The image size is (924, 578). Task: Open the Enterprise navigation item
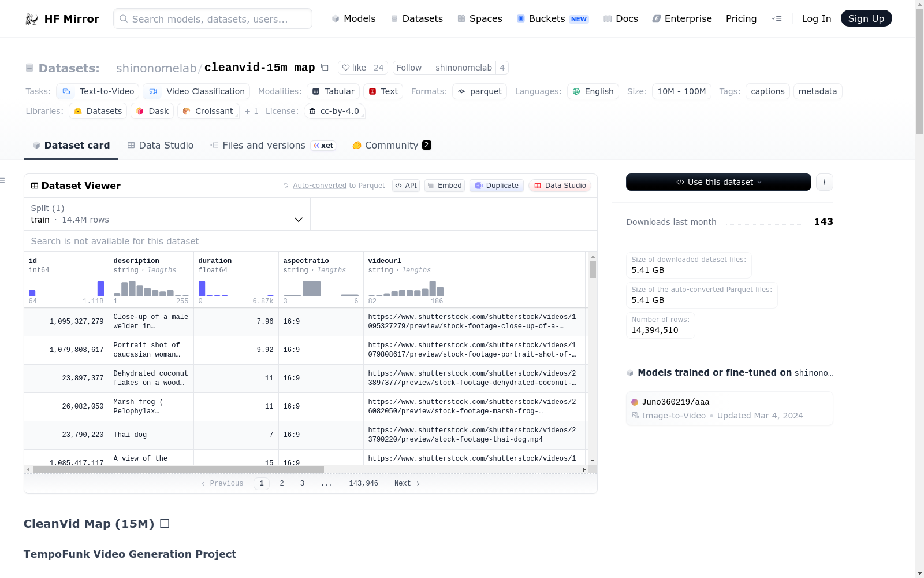(682, 18)
